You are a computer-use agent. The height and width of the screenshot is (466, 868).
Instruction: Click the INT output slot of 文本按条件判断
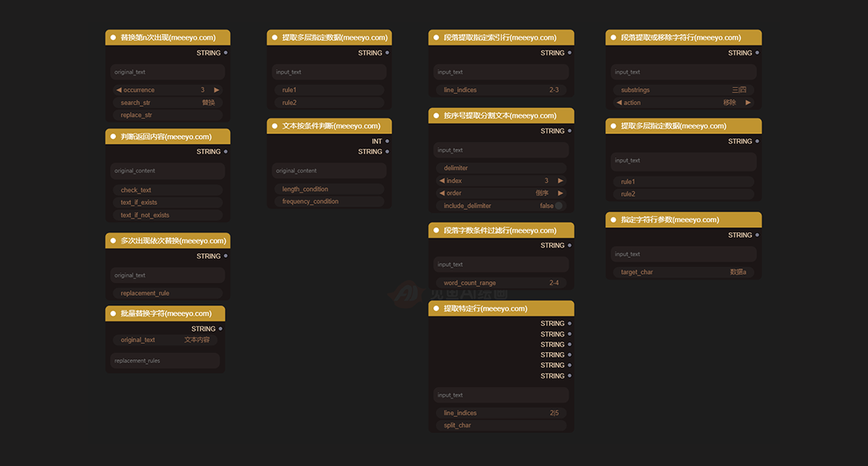(x=387, y=141)
